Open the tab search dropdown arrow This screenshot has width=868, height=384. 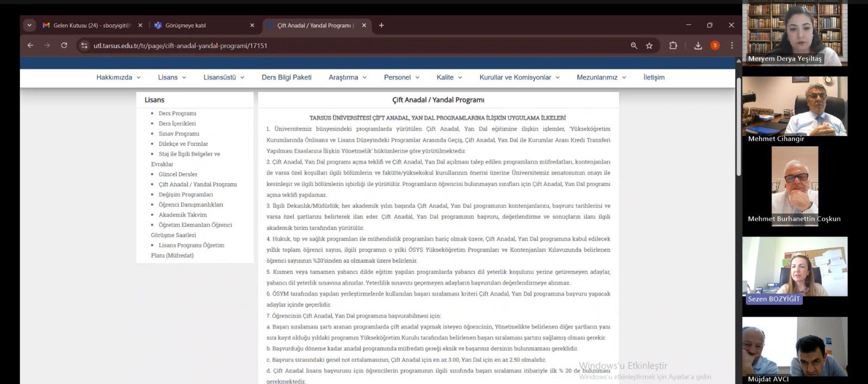click(29, 25)
